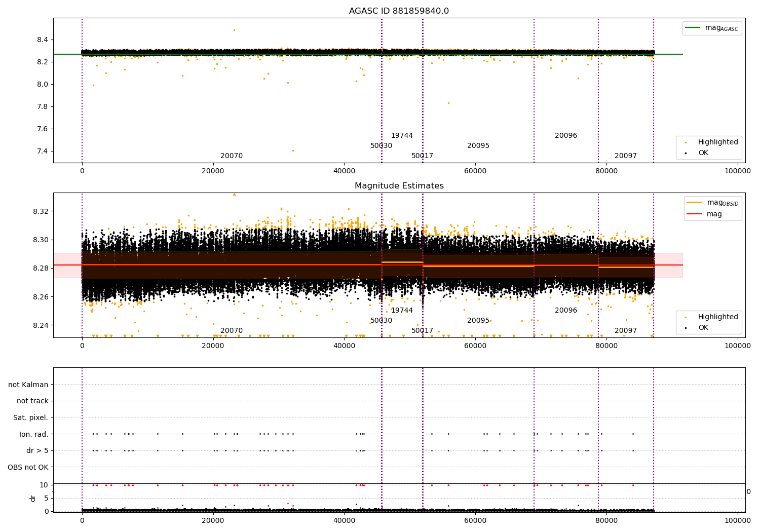Click OBSID label 19744 in the top plot
Screen dimensions: 760x532
point(402,136)
